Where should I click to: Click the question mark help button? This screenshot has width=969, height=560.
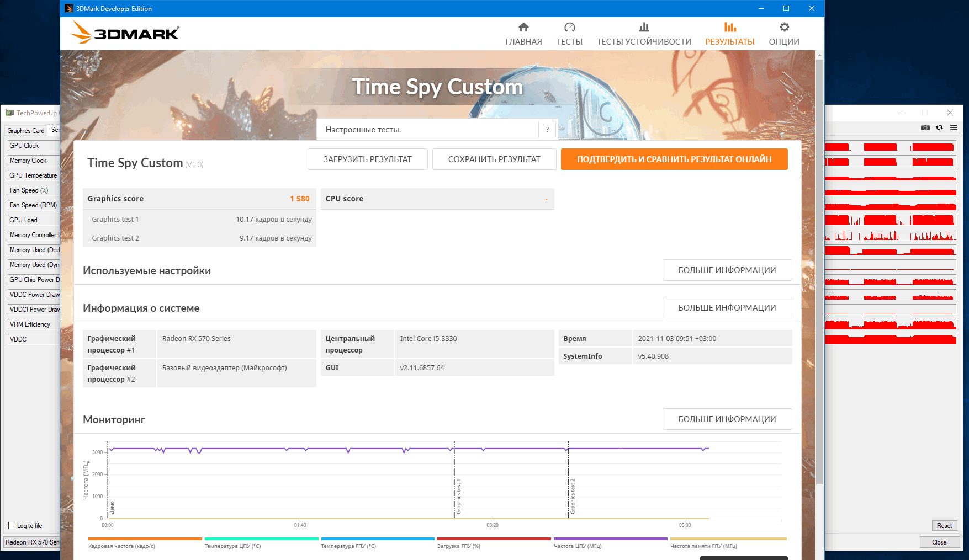(x=547, y=130)
